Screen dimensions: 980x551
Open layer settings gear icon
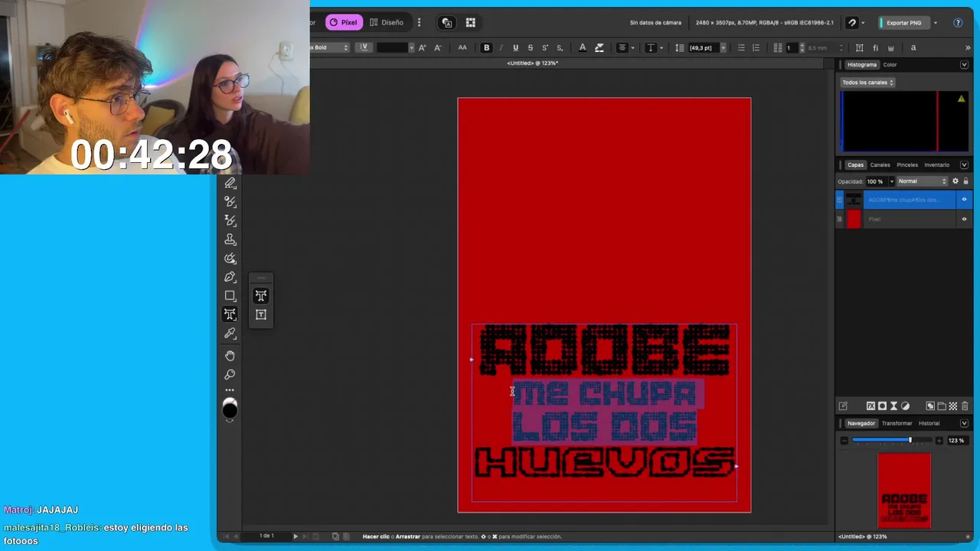(955, 181)
